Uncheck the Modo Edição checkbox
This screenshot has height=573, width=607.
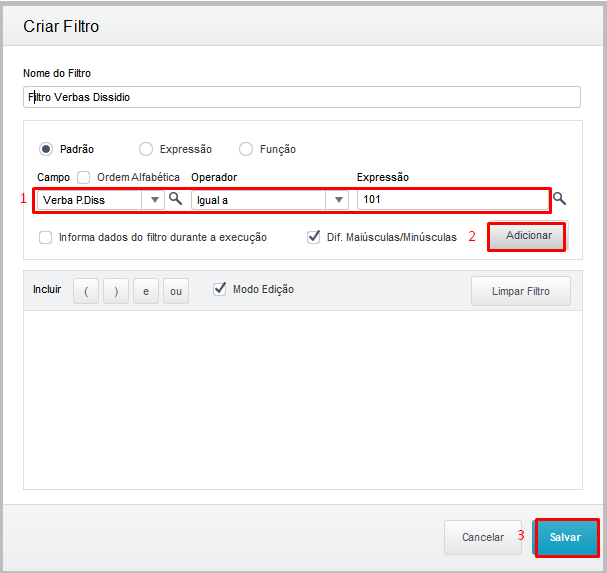219,289
